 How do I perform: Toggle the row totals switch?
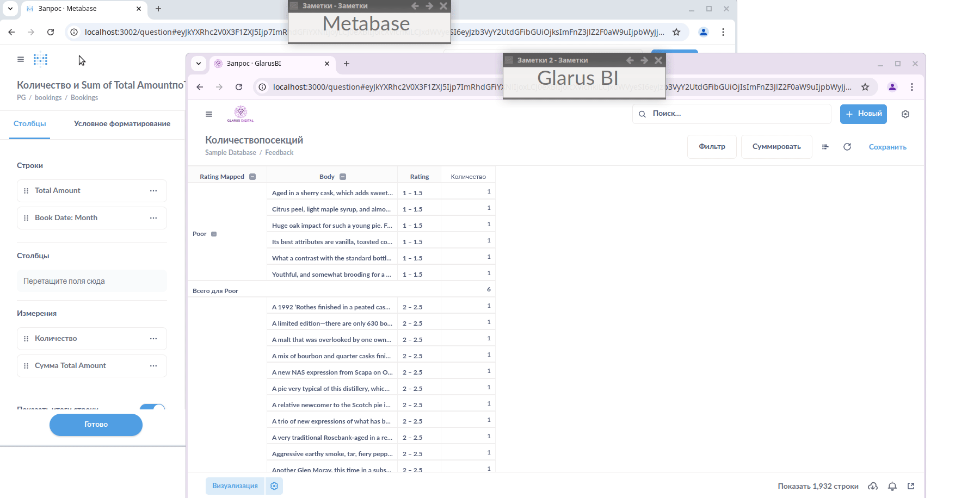point(152,408)
